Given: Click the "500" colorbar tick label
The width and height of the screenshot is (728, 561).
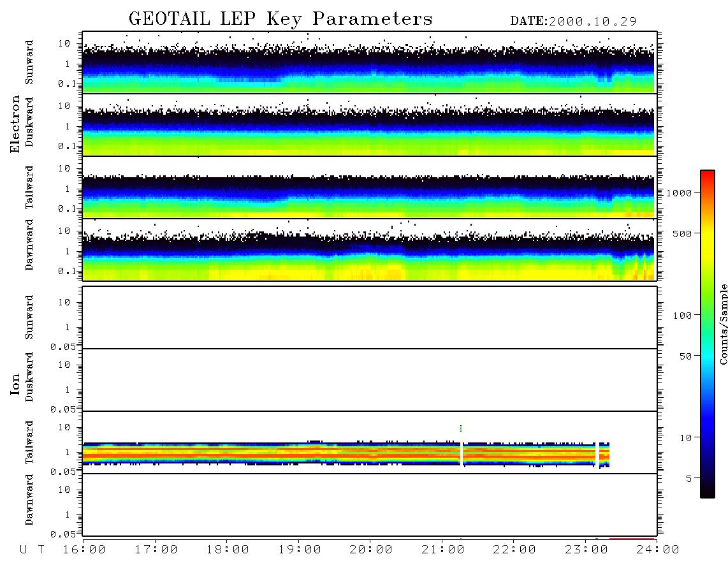Looking at the screenshot, I should 682,233.
